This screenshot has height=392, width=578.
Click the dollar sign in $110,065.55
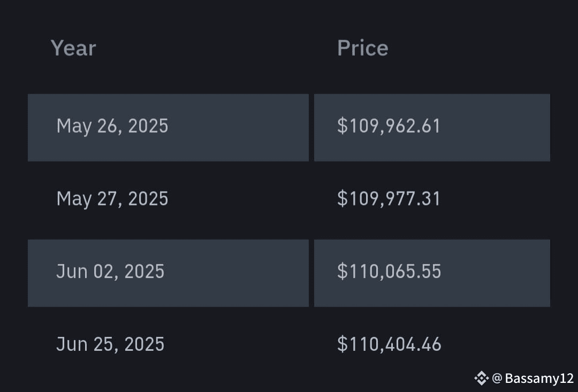343,272
